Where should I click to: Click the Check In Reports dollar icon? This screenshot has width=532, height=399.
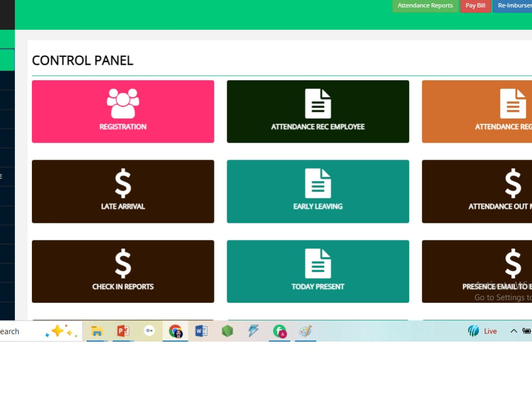click(123, 264)
